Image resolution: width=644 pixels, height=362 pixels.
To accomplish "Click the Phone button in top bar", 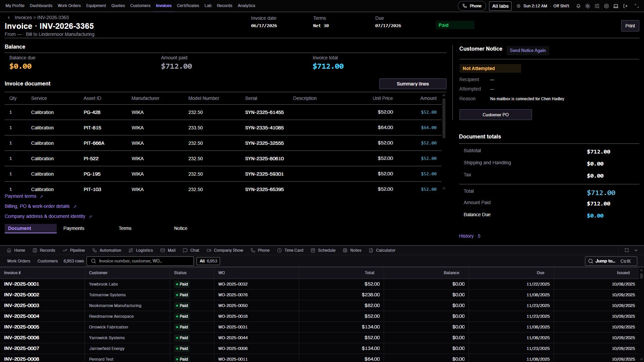I will (x=472, y=6).
